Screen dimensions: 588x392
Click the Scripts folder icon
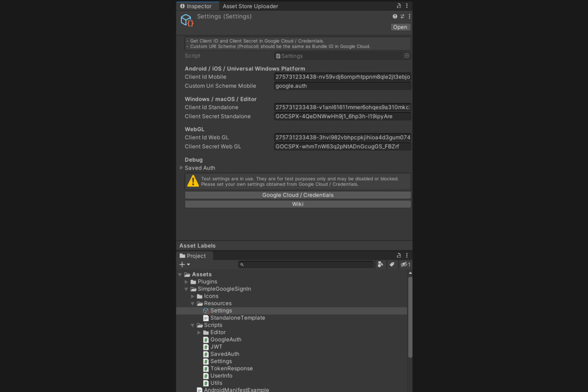199,325
